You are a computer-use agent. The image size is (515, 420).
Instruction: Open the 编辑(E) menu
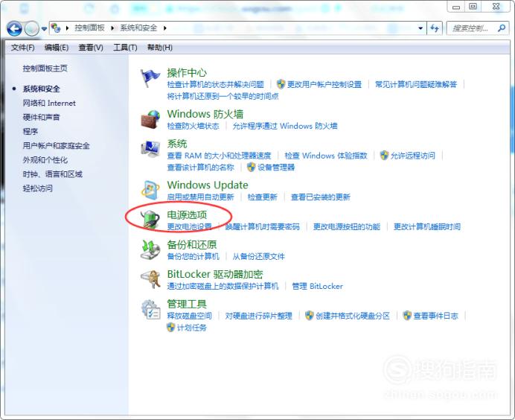pos(57,48)
